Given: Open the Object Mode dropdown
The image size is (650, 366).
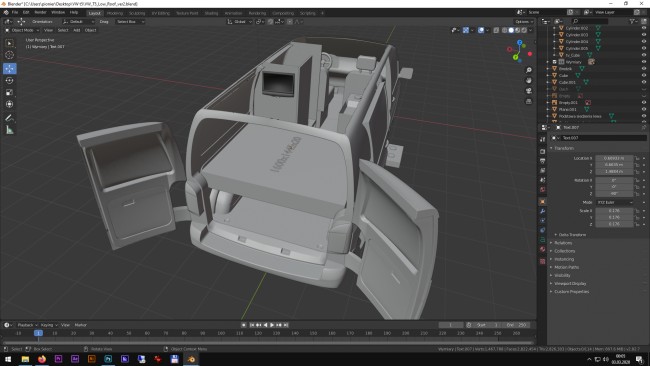Looking at the screenshot, I should [22, 30].
